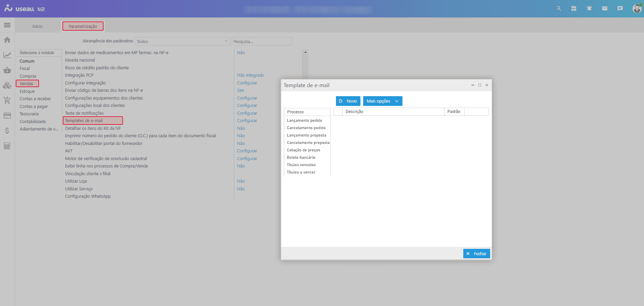The width and height of the screenshot is (644, 306).
Task: Select the Parametrização tab
Action: (x=83, y=26)
